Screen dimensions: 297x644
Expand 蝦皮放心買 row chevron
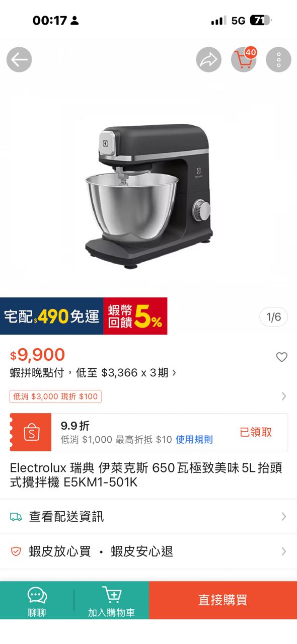pos(283,551)
